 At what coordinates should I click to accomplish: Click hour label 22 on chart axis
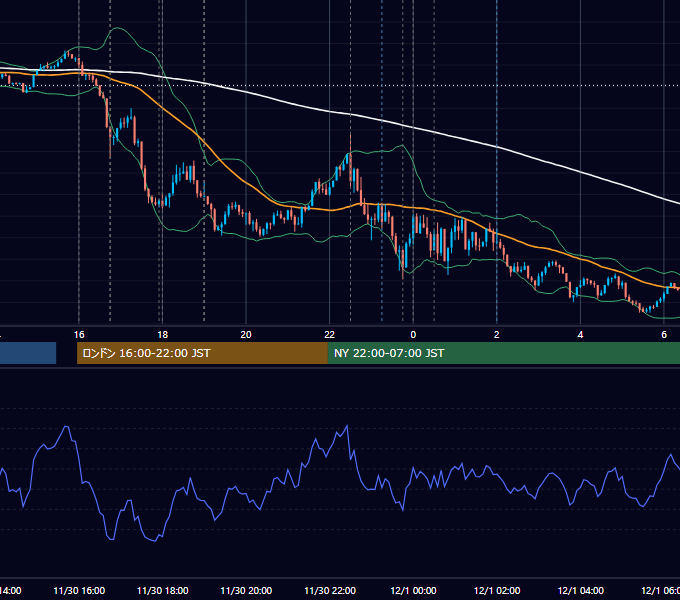point(330,335)
